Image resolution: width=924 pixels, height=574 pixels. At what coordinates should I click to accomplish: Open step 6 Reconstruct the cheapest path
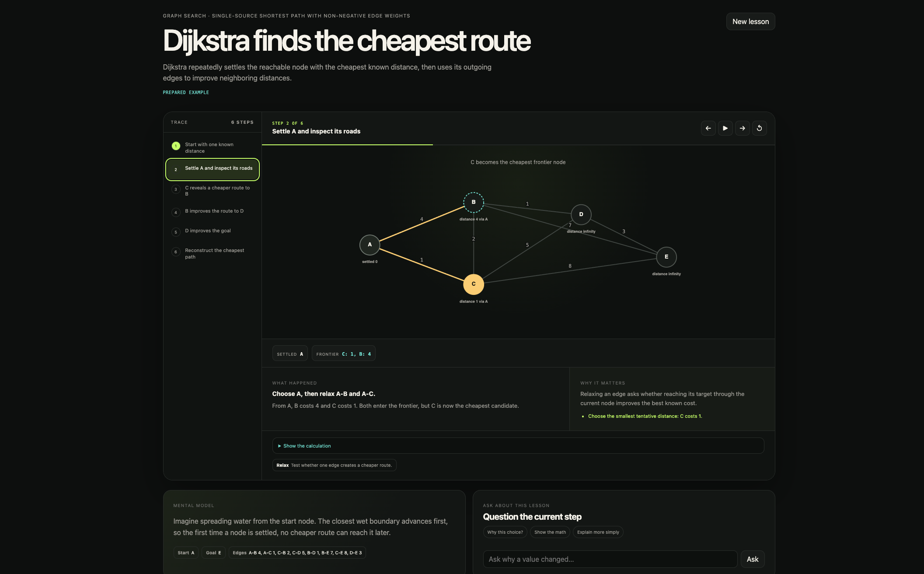(213, 254)
